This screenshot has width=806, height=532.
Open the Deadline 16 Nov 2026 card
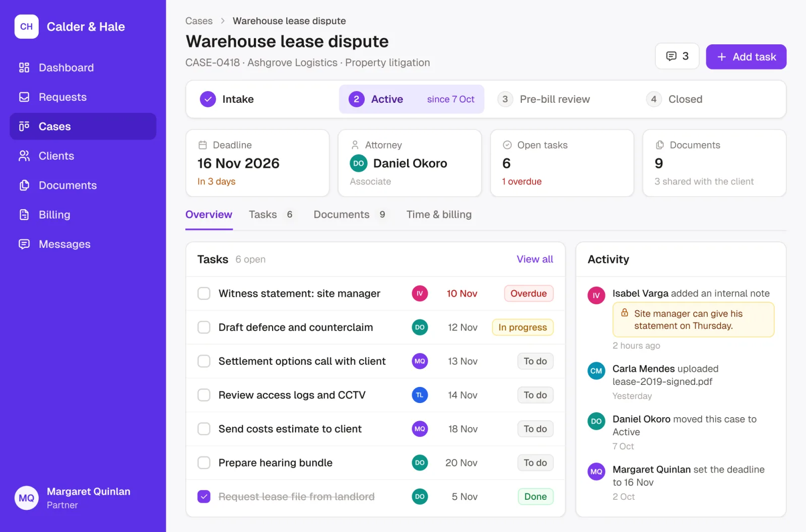[257, 163]
